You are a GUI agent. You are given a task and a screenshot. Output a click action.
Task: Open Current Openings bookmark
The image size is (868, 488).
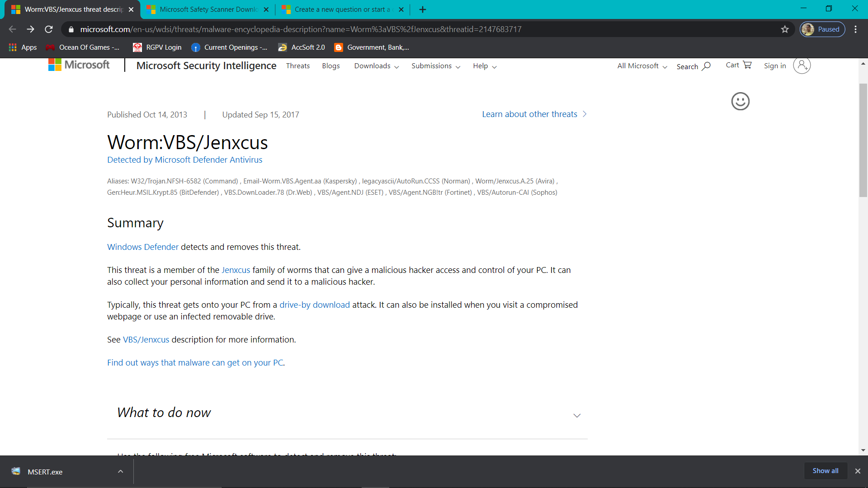229,47
